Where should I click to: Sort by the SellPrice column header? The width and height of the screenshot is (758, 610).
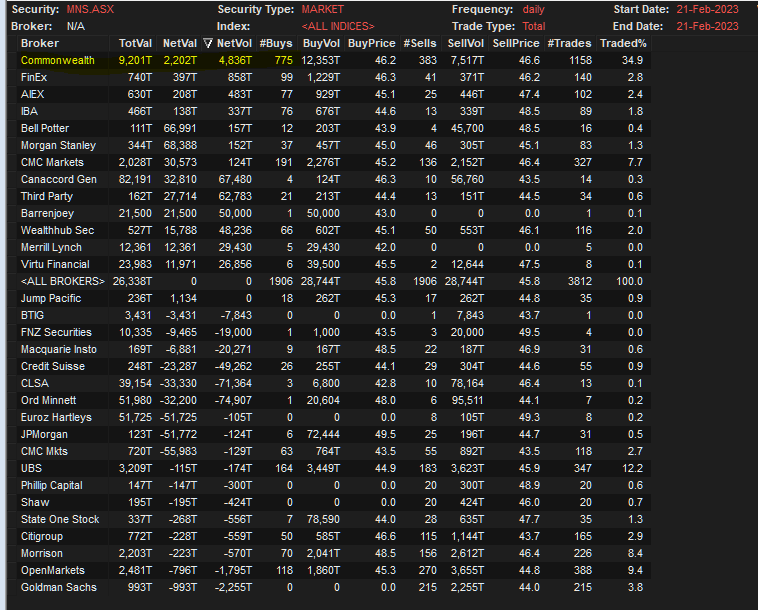[516, 44]
